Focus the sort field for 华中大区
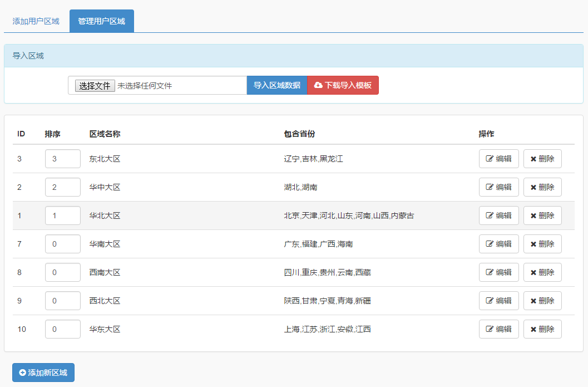 pos(63,187)
